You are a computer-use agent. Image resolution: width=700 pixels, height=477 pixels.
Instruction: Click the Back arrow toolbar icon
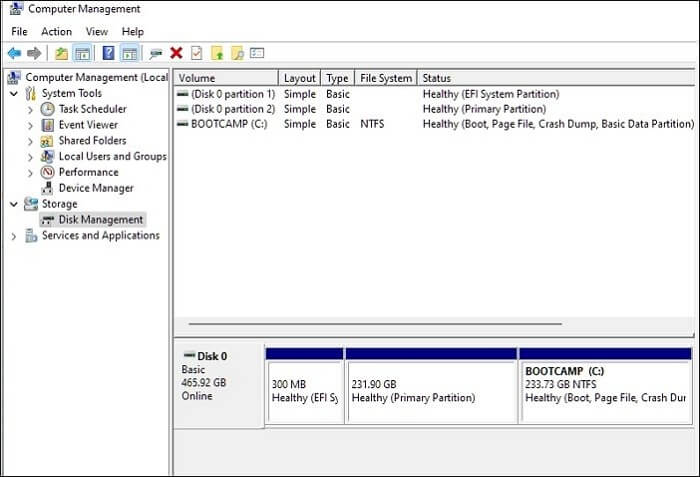tap(14, 53)
